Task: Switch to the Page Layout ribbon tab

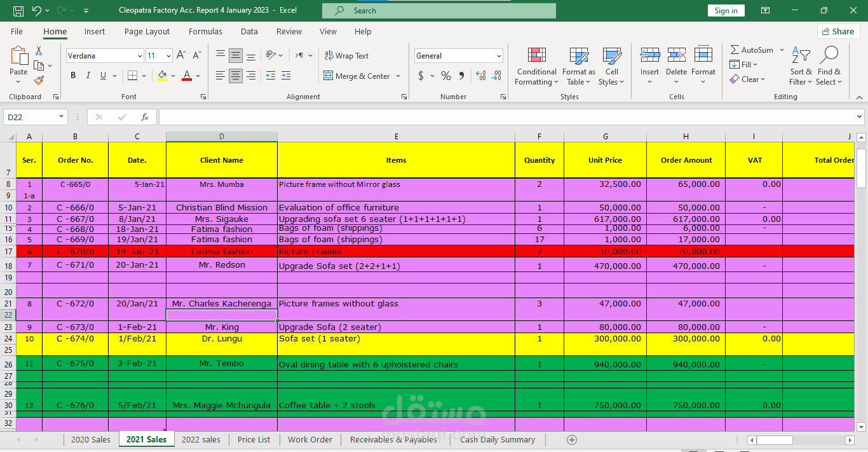Action: (x=147, y=31)
